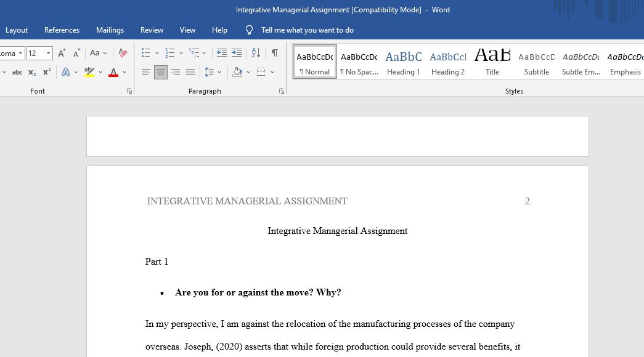644x357 pixels.
Task: Apply the Heading 2 style
Action: coord(447,62)
